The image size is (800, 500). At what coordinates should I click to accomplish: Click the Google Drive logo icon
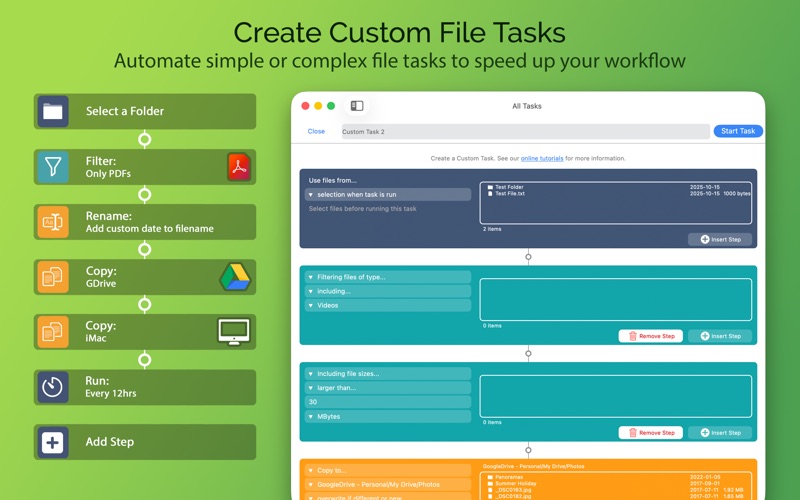pos(235,277)
